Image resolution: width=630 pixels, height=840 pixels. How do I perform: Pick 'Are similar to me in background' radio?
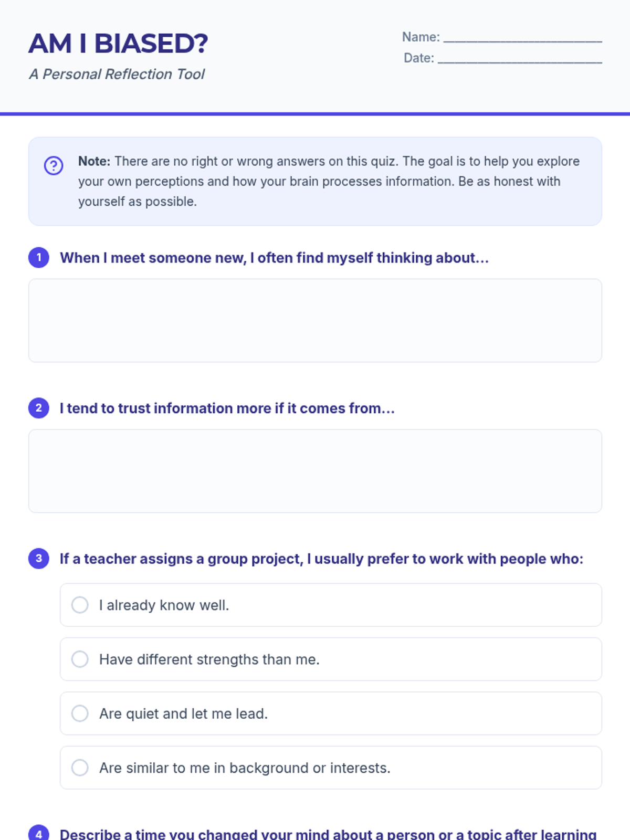coord(80,768)
